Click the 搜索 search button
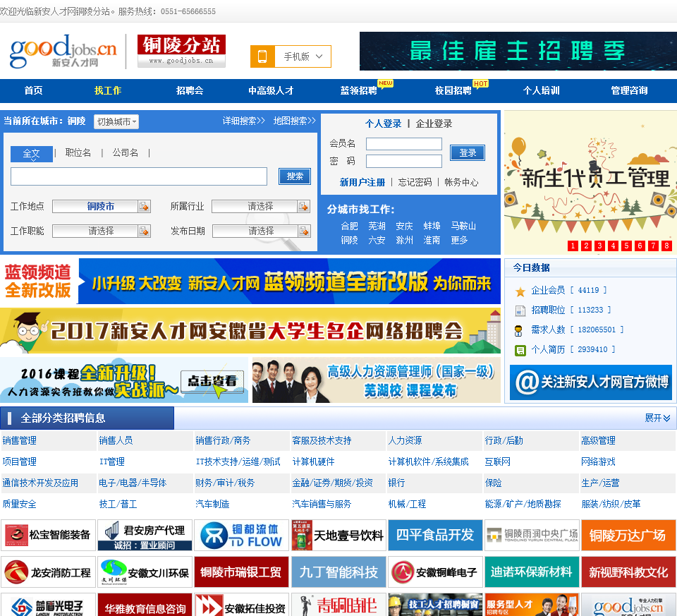Image resolution: width=677 pixels, height=616 pixels. click(x=295, y=176)
